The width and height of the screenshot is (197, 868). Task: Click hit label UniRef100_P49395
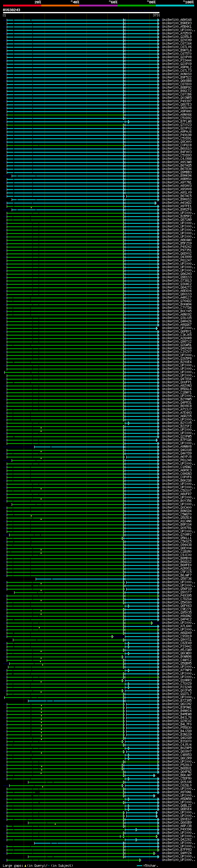[177, 596]
